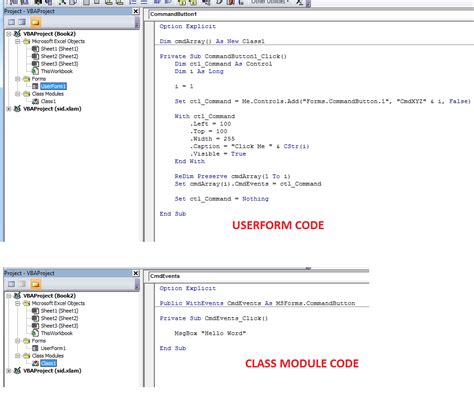Click View Code icon in UserForm code window
Screen dimensions: 474x396
(x=11, y=22)
